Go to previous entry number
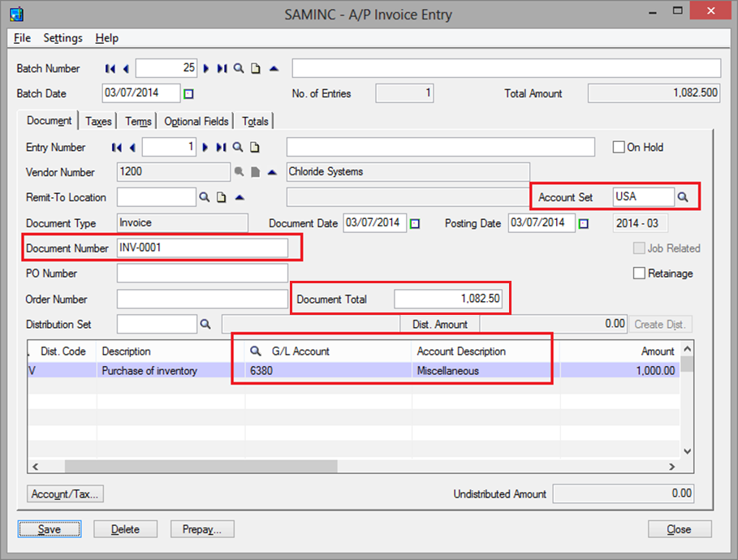Screen dimensions: 738x560 tap(132, 148)
